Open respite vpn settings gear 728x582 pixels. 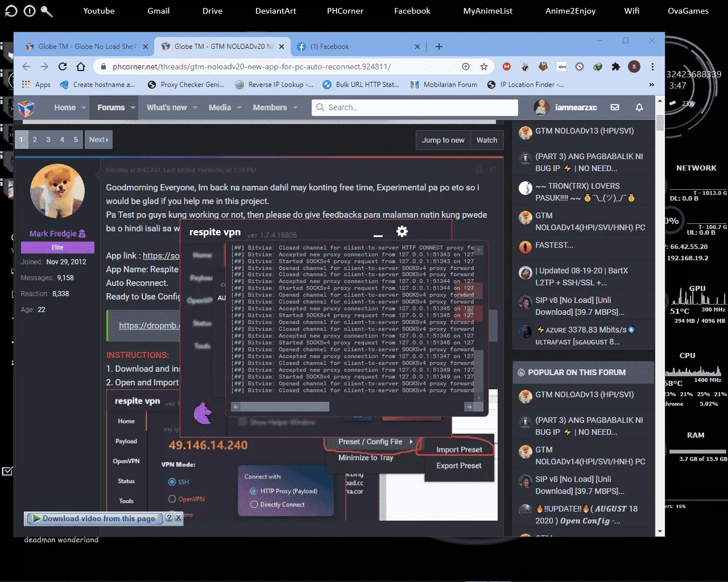(402, 231)
